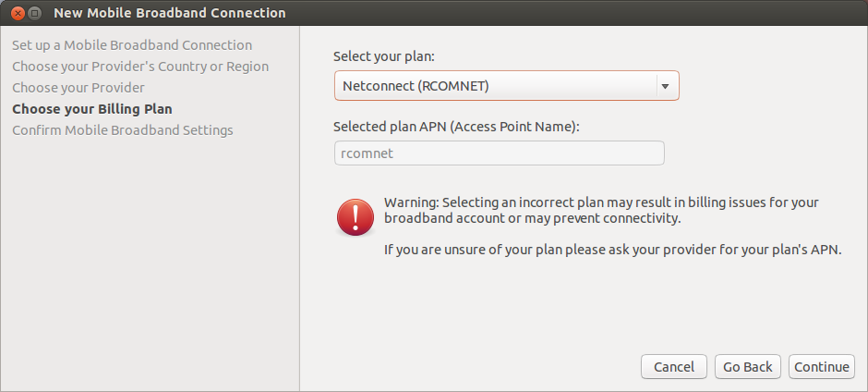Open the plan dropdown arrow

[666, 86]
